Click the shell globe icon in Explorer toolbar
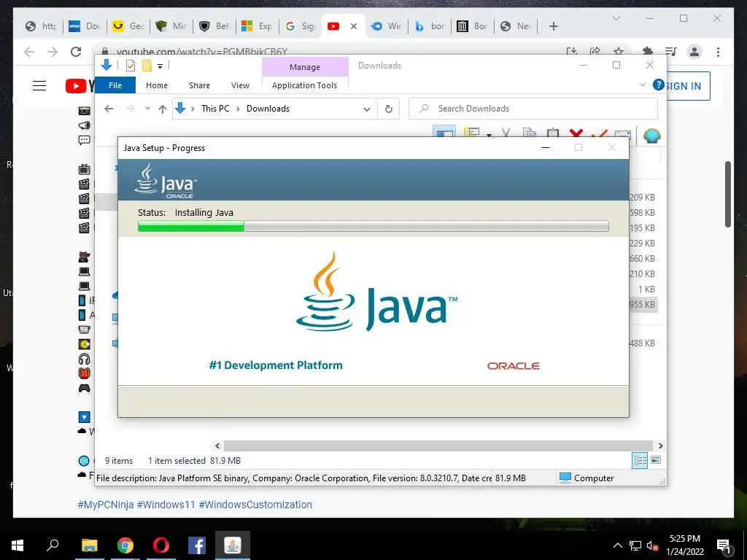Image resolution: width=747 pixels, height=560 pixels. 651,136
